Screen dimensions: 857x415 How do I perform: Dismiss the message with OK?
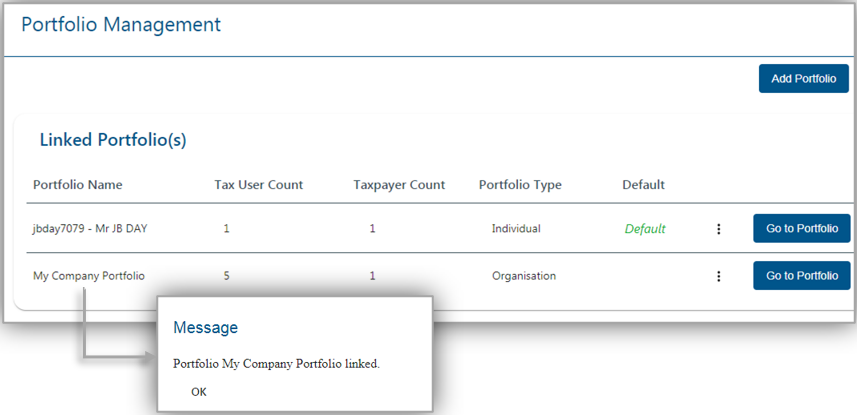coord(199,392)
